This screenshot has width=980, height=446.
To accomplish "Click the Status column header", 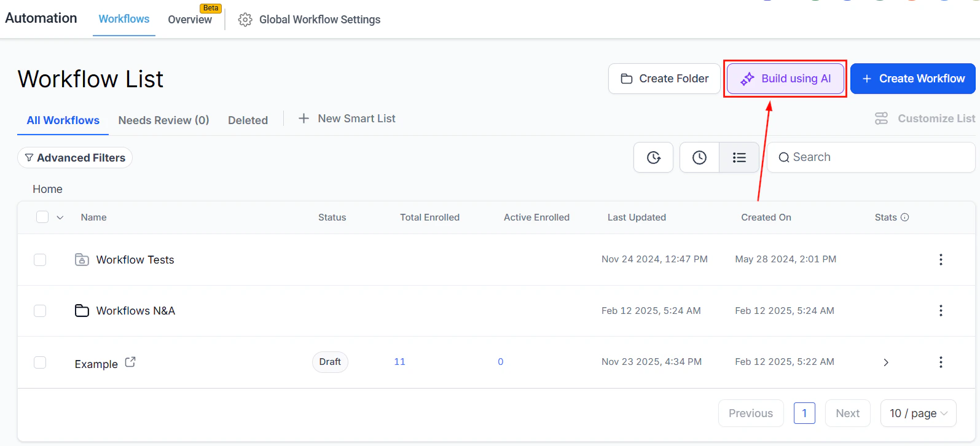I will (332, 217).
